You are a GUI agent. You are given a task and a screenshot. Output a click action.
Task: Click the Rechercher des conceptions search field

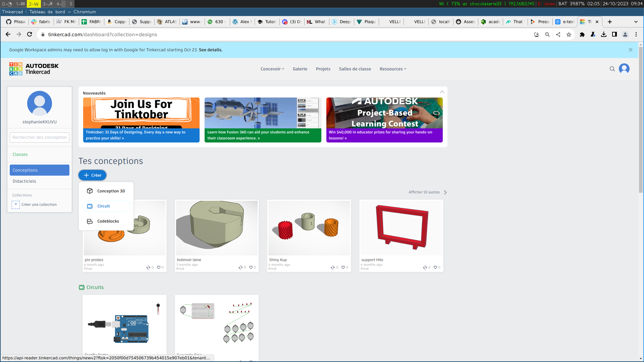(40, 137)
